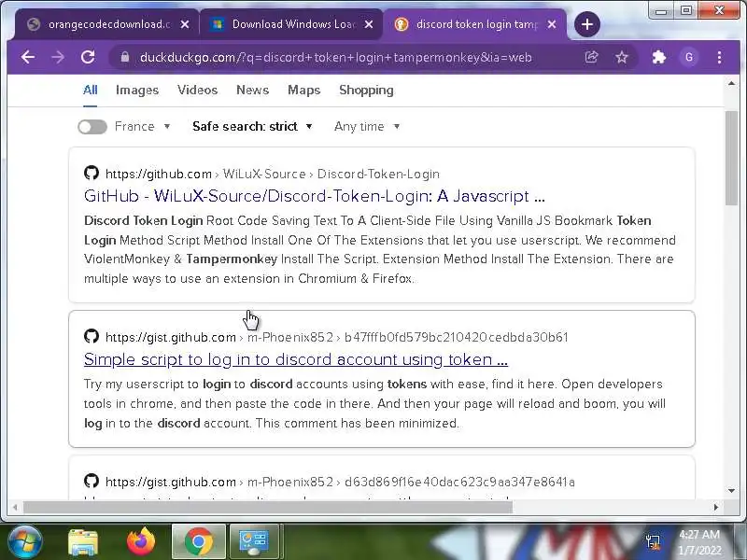The height and width of the screenshot is (560, 747).
Task: Click the padlock site security icon
Action: tap(125, 57)
